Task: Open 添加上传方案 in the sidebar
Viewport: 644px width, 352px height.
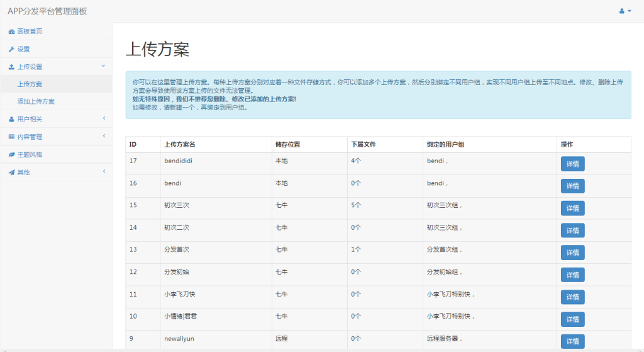Action: [36, 101]
